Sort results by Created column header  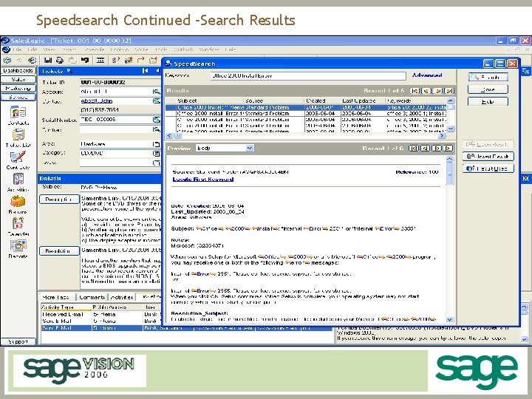pyautogui.click(x=322, y=100)
